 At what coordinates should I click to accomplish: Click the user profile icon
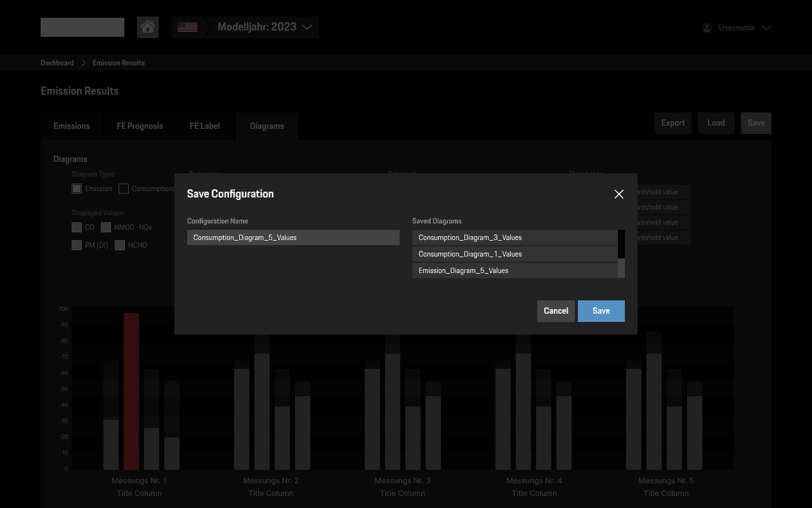(x=706, y=27)
